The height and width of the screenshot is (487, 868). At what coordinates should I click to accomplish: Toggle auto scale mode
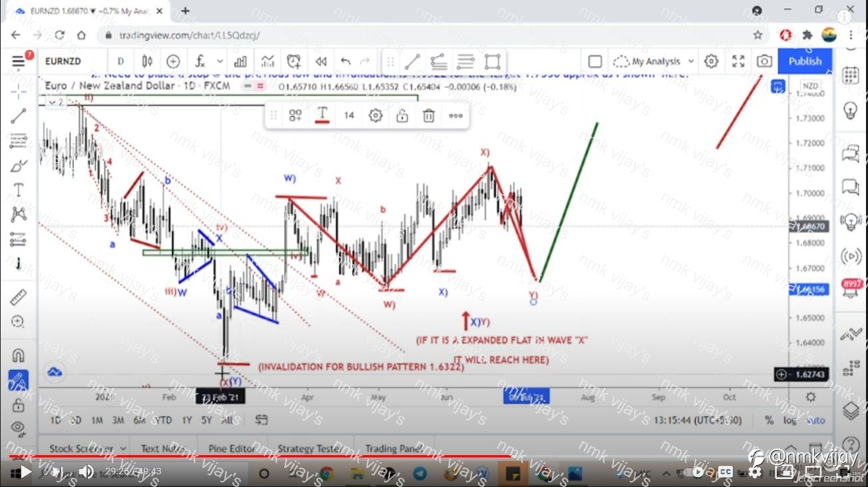click(815, 420)
